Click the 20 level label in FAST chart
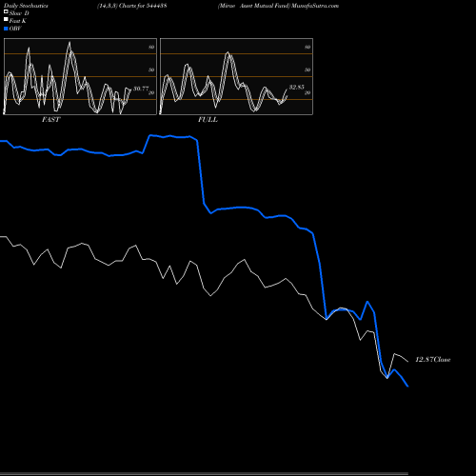476x476 pixels. pyautogui.click(x=151, y=92)
